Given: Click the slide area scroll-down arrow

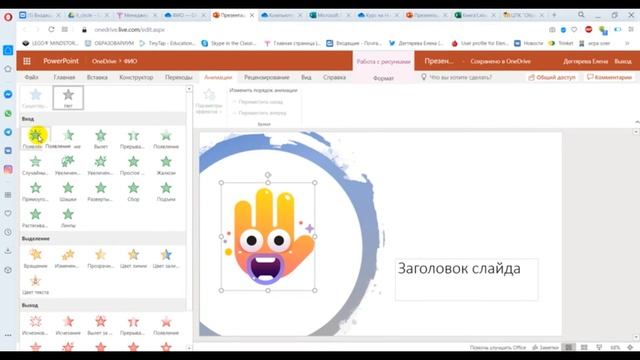Looking at the screenshot, I should 636,337.
